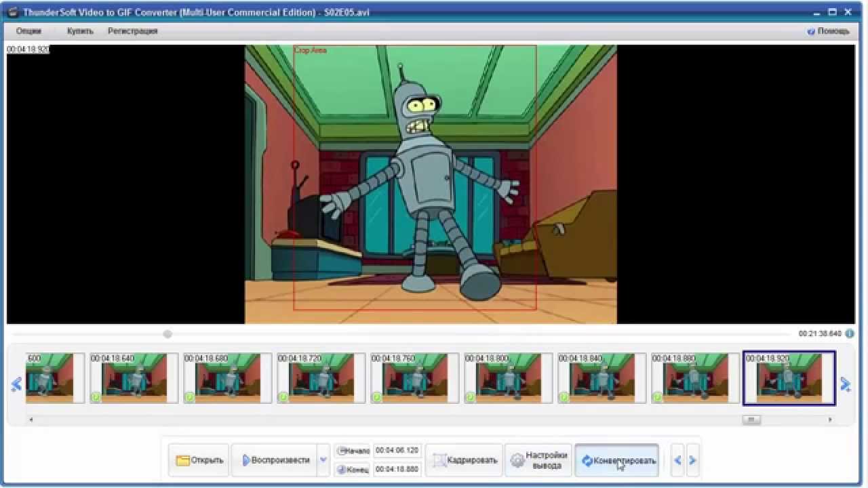Click the app icon in the title bar
The image size is (868, 488).
point(12,12)
